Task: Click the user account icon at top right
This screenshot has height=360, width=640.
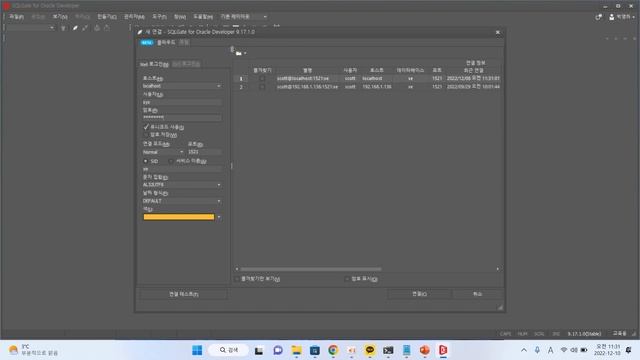Action: point(611,17)
